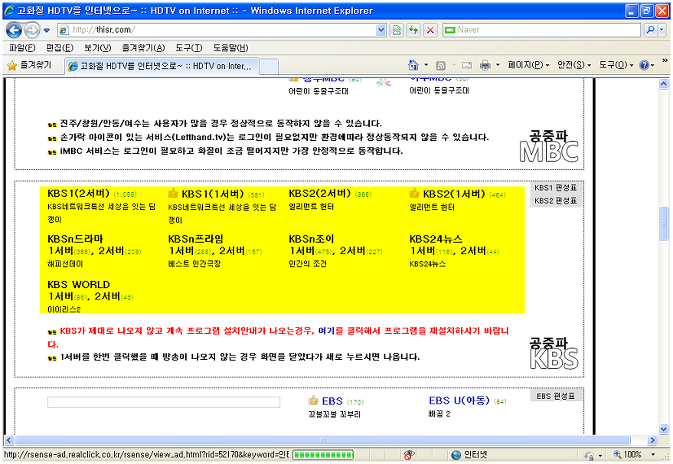Click the empty text box beside EBS
Image resolution: width=673 pixels, height=464 pixels.
tap(164, 402)
